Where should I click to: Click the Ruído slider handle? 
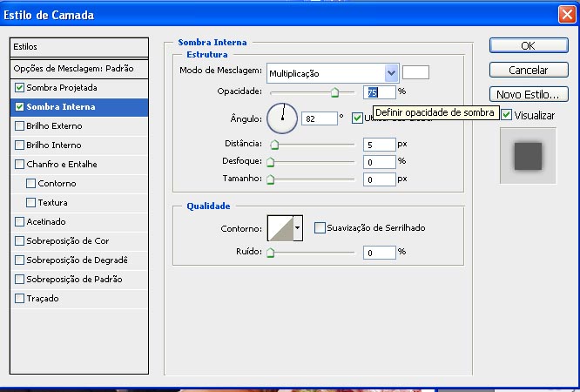click(270, 253)
